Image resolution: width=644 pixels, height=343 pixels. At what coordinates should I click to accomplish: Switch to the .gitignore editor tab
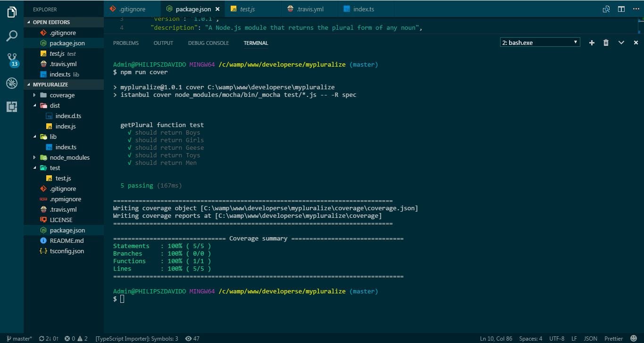click(x=132, y=9)
